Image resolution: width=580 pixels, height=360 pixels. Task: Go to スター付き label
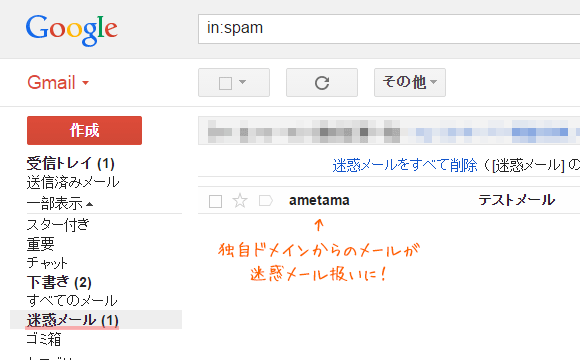click(x=58, y=224)
